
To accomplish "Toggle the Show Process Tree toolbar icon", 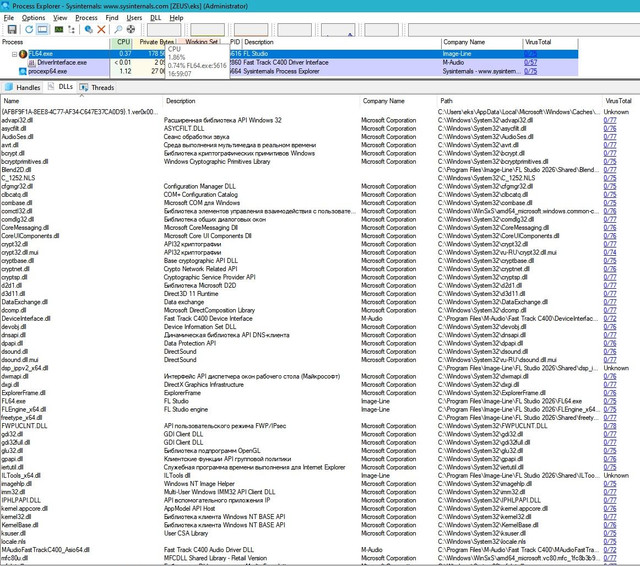I will tap(71, 29).
